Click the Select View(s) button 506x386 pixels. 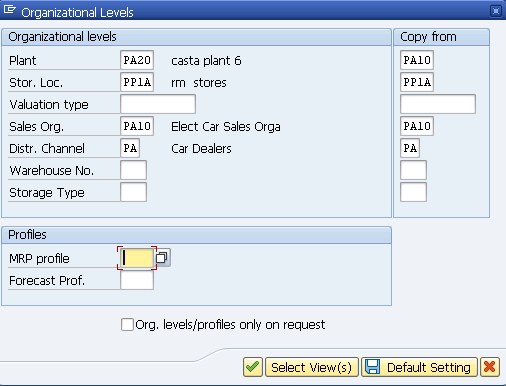(312, 367)
